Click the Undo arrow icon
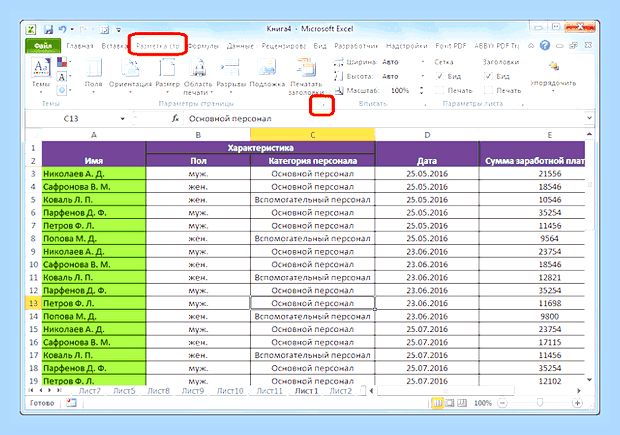 pyautogui.click(x=62, y=29)
